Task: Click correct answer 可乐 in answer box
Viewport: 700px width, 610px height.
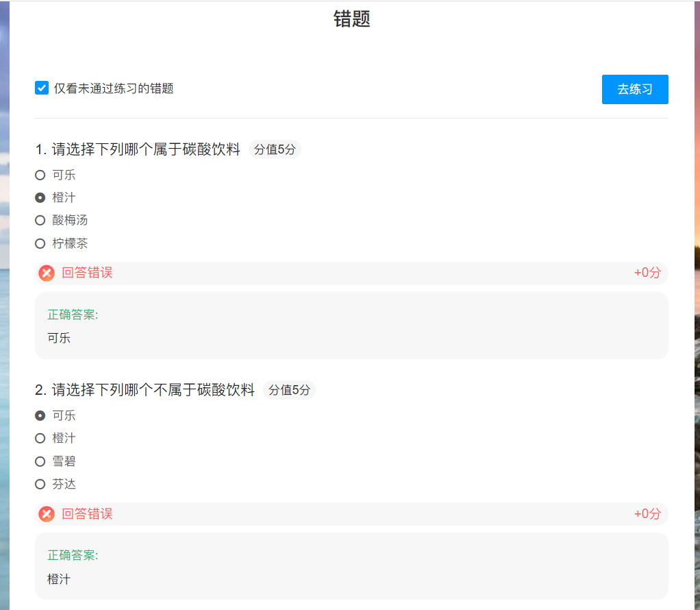Action: tap(59, 339)
